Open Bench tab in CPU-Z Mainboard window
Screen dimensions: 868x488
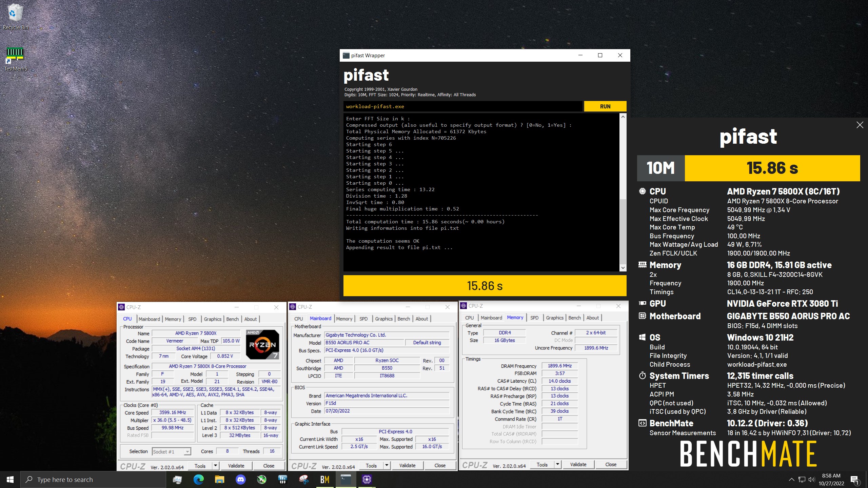[x=403, y=319]
